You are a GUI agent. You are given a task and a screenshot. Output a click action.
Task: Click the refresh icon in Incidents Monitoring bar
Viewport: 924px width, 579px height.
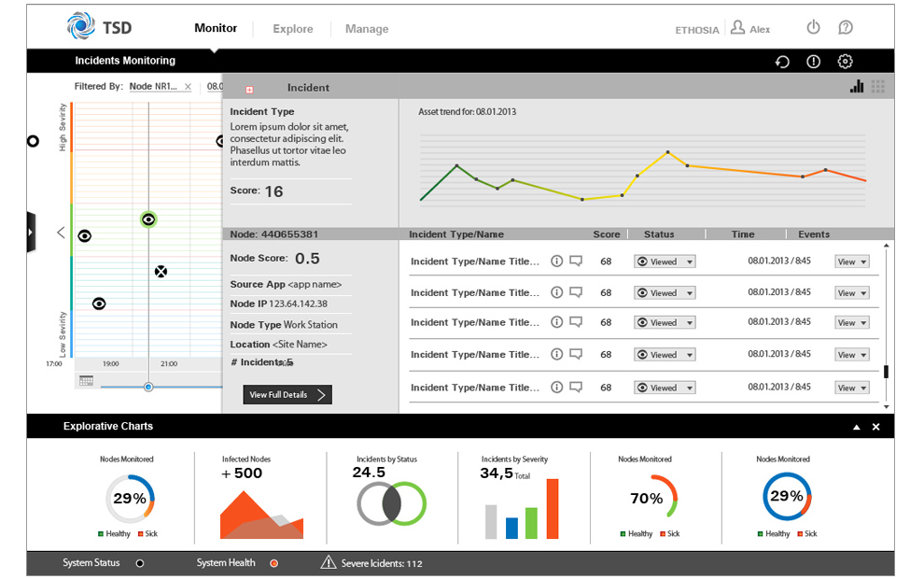(782, 62)
